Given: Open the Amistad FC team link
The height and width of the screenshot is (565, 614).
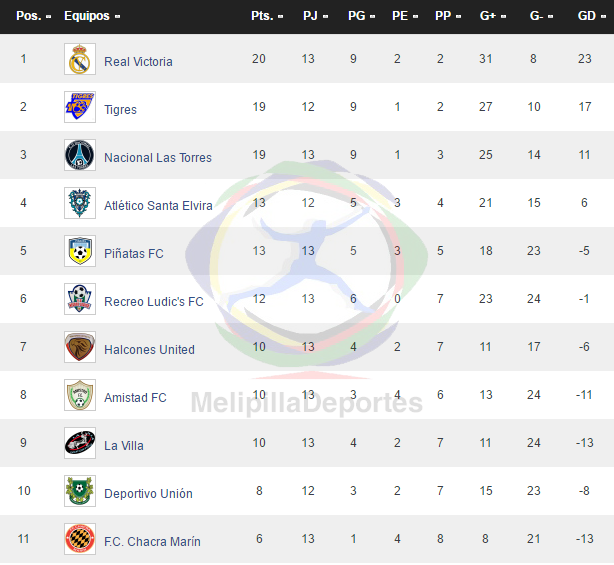Looking at the screenshot, I should coord(135,397).
